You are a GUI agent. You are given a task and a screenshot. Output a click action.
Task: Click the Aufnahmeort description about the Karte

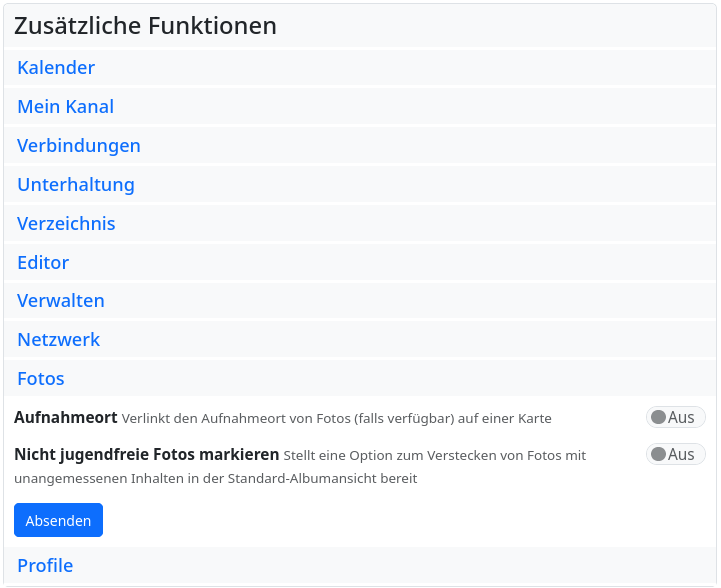click(x=337, y=418)
